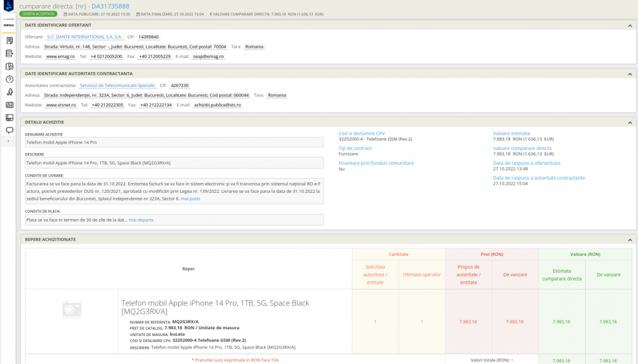Click the autoritate address Strada Independentei value

(x=146, y=95)
